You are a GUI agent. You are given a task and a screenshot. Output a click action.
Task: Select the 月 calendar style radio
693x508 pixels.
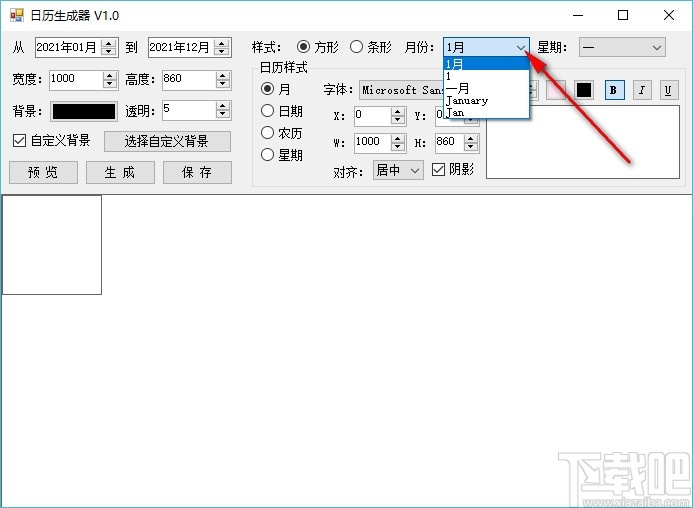(x=267, y=89)
